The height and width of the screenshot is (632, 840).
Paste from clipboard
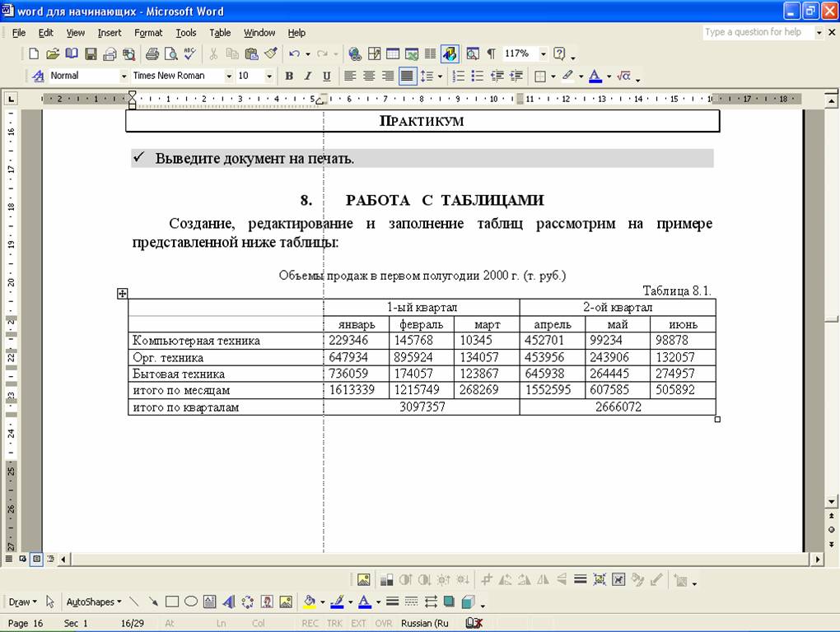[251, 53]
